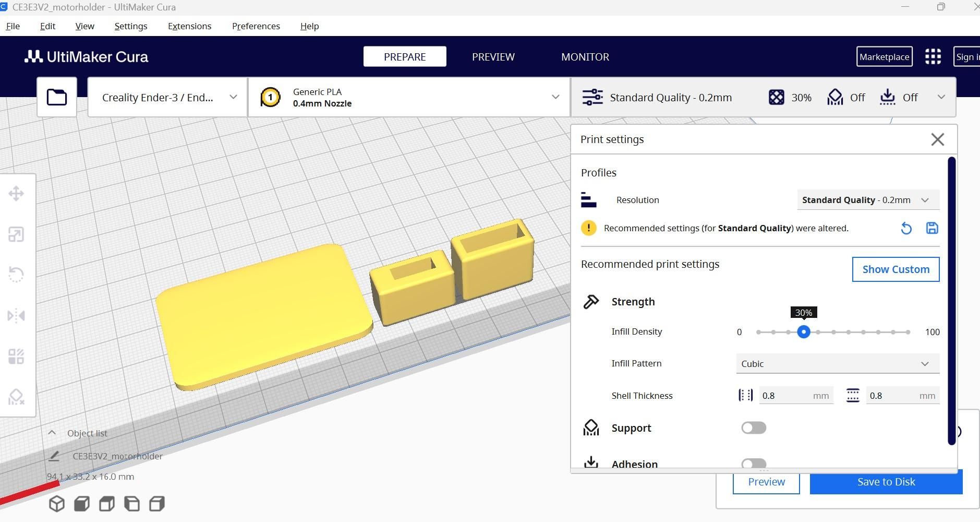Screen dimensions: 980x522
Task: Open the Preferences menu
Action: pyautogui.click(x=256, y=26)
